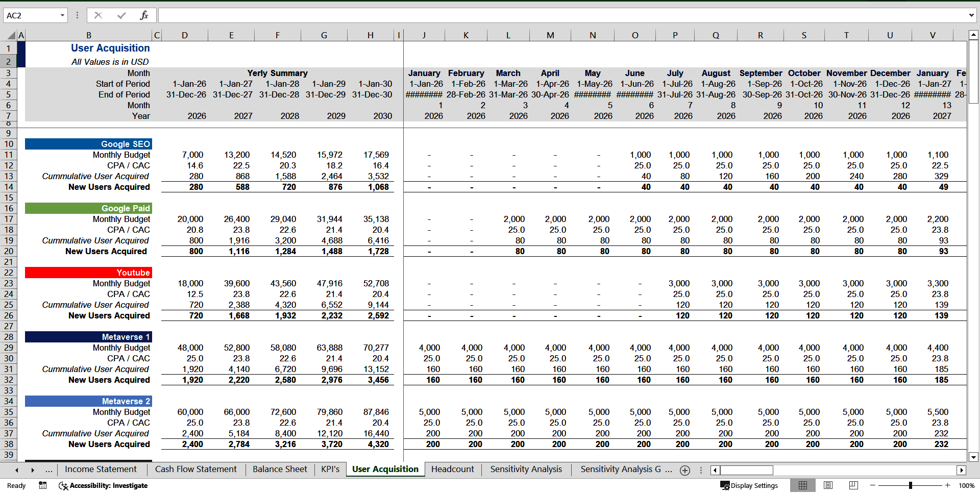The image size is (980, 493).
Task: Select row 32 header
Action: (x=9, y=380)
